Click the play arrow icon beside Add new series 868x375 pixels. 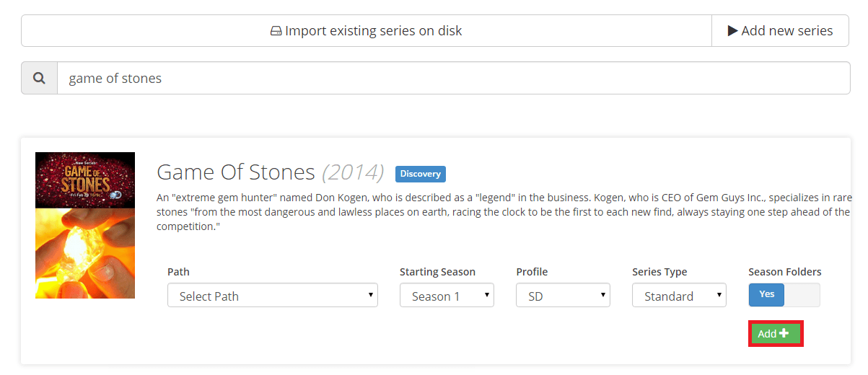(732, 31)
